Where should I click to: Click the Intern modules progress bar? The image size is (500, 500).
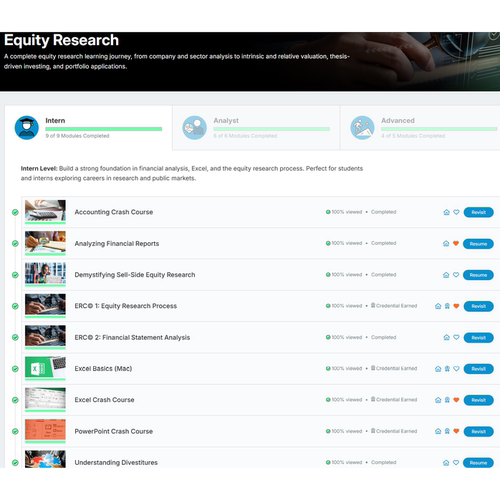(x=104, y=129)
